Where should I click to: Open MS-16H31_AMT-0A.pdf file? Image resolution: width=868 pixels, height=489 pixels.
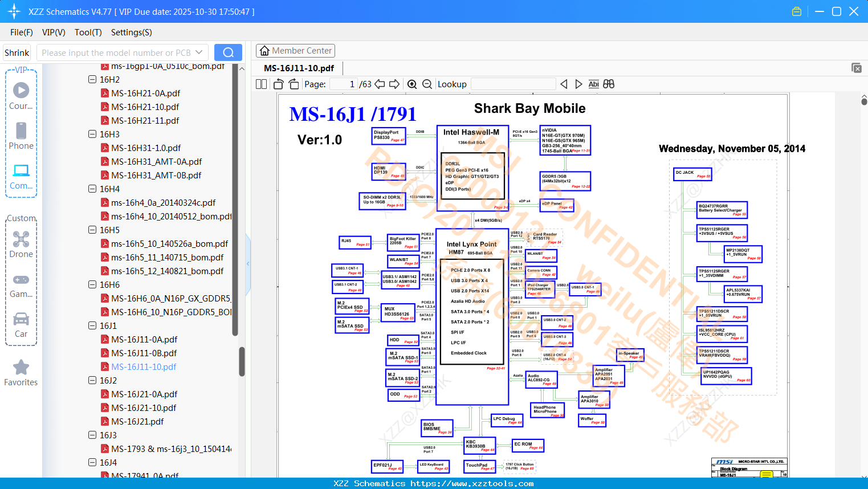point(157,161)
